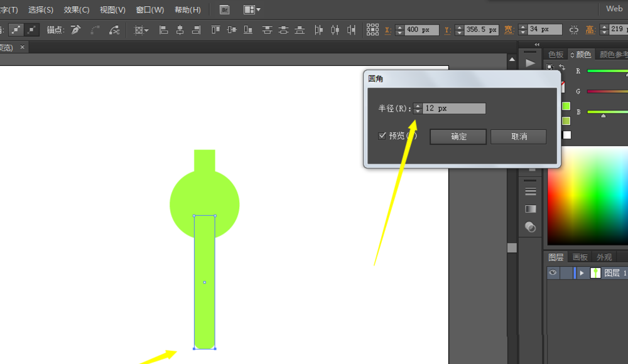Hide 图层 1 using the eye icon

(x=553, y=273)
